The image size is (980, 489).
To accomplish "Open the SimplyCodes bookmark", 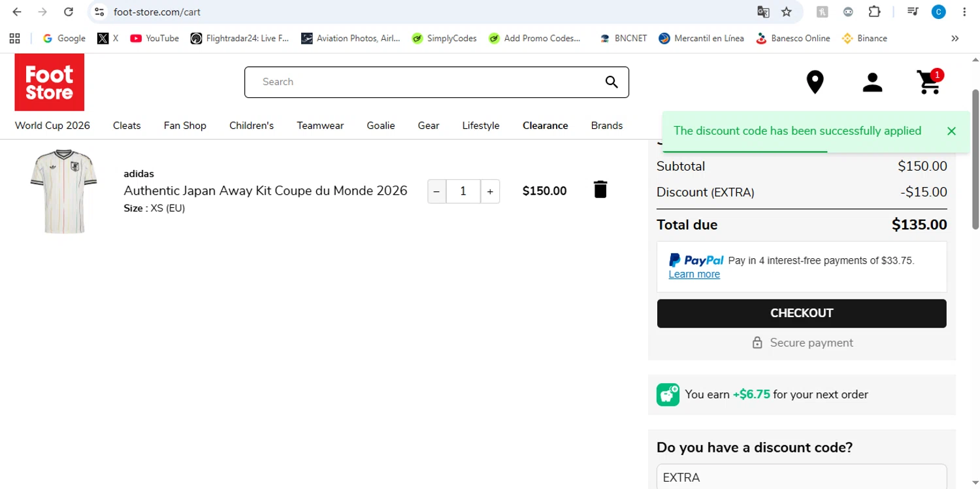I will coord(444,39).
